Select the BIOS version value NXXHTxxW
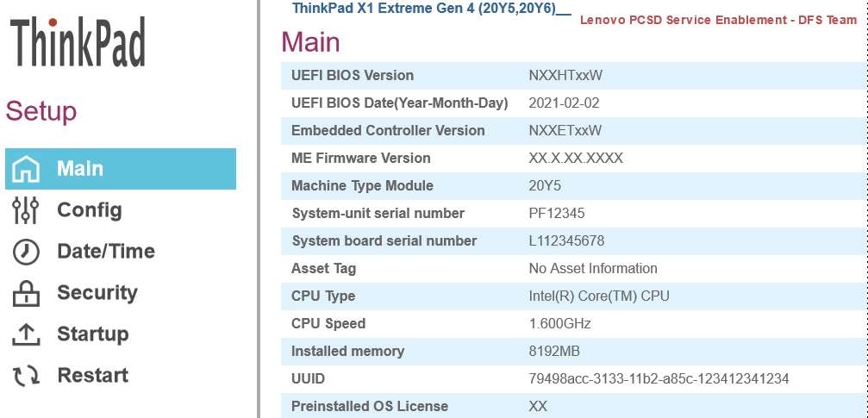Image resolution: width=868 pixels, height=418 pixels. 565,75
